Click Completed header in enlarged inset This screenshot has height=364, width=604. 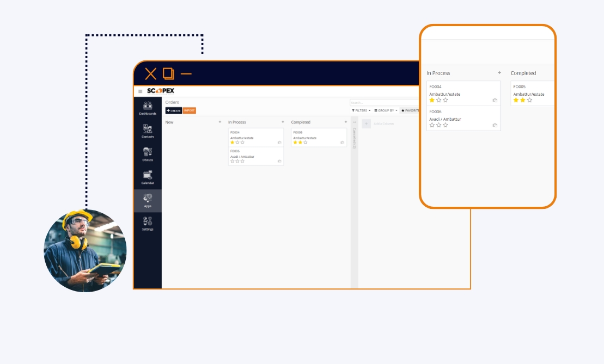[523, 73]
